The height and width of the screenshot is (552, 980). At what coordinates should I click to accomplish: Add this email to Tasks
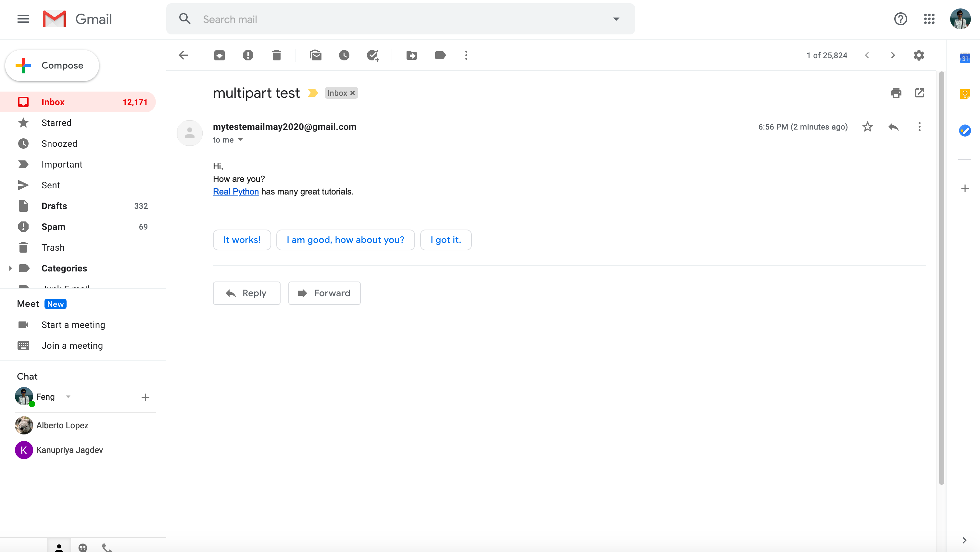point(373,55)
